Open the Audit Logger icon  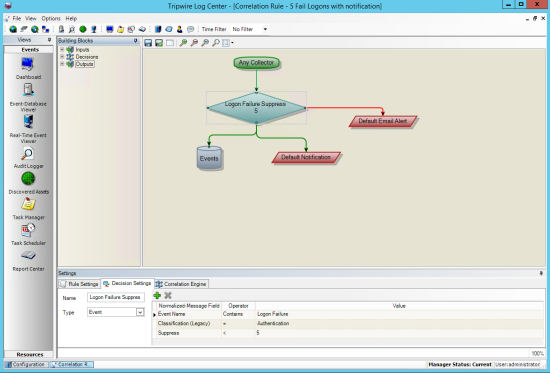pos(27,154)
